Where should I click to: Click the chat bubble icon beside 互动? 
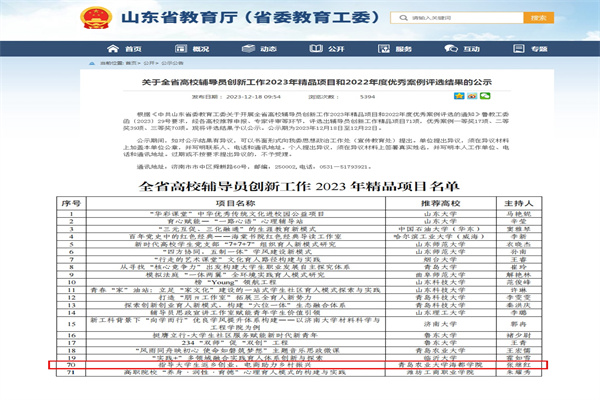pyautogui.click(x=451, y=48)
